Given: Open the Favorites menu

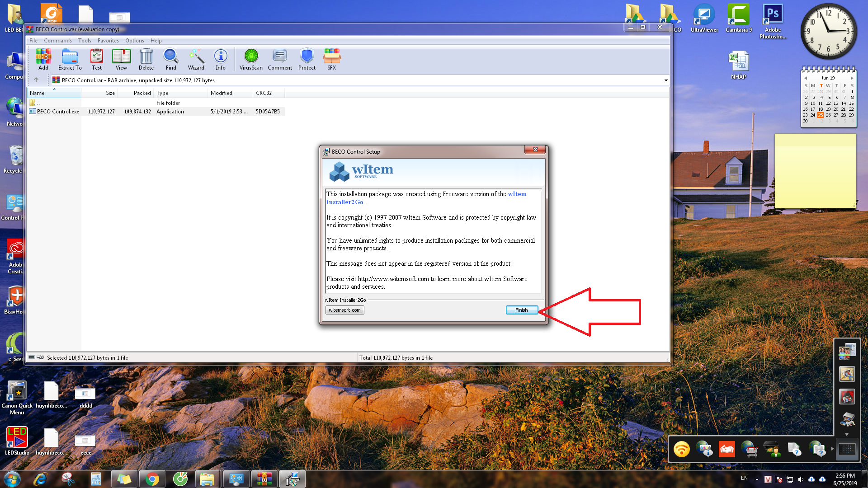Looking at the screenshot, I should click(x=108, y=41).
